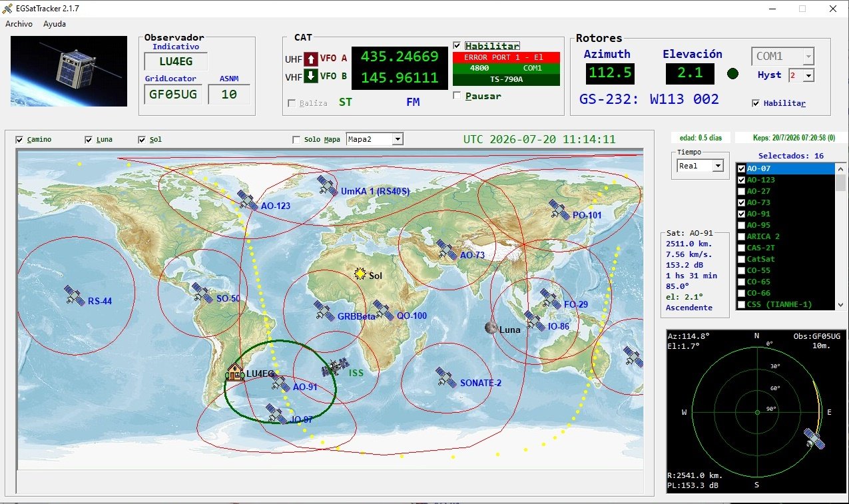Toggle the Luna checkbox

tap(89, 140)
